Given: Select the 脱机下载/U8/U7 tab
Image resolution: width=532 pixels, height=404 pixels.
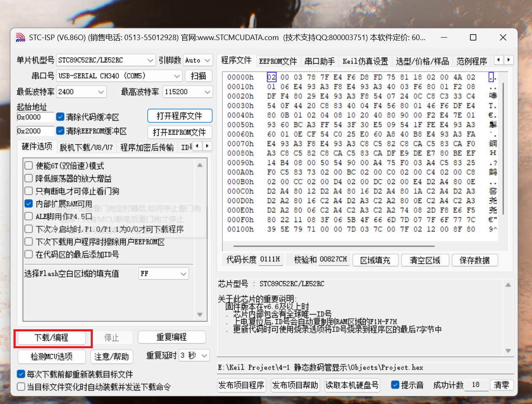Looking at the screenshot, I should (86, 147).
